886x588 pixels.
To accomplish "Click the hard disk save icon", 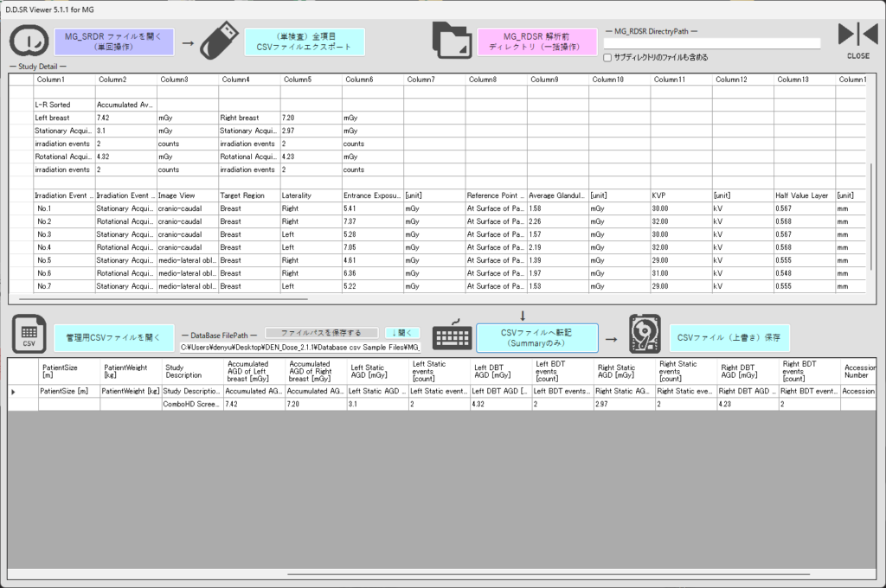I will click(x=645, y=336).
